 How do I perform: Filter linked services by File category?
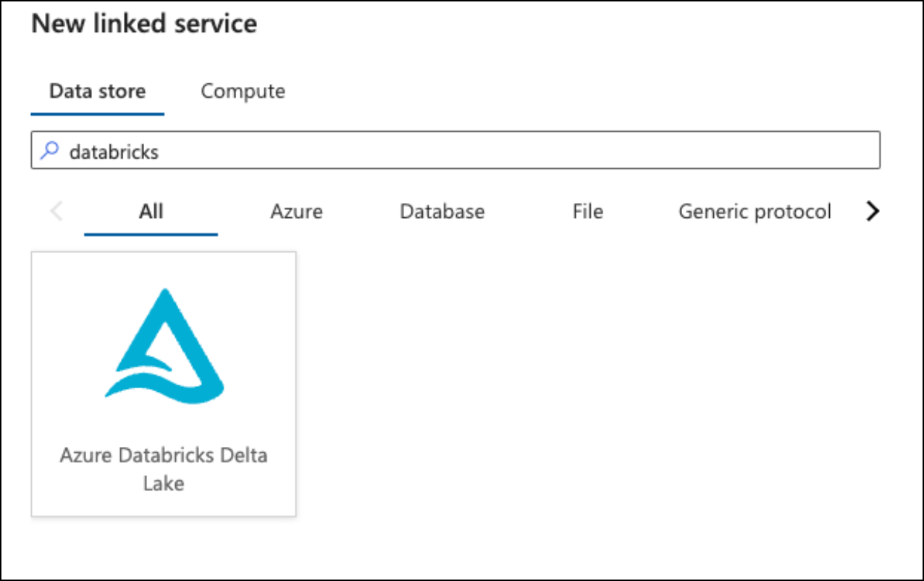coord(587,211)
